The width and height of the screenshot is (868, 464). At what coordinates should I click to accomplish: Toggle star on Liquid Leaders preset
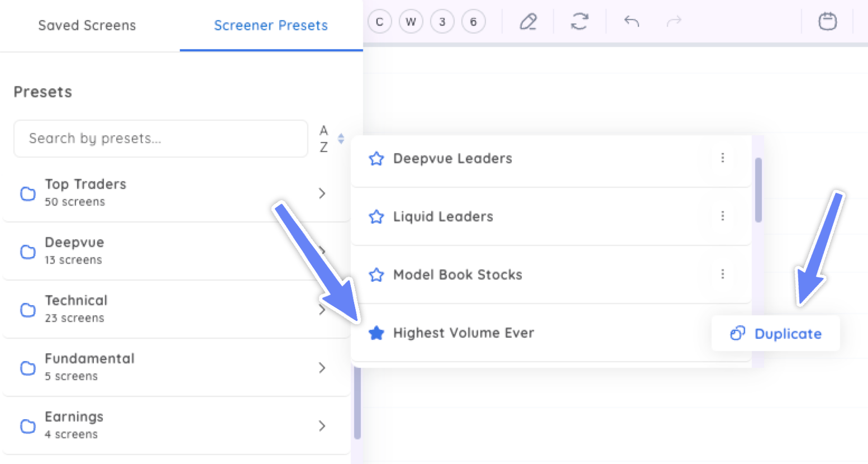pos(376,217)
